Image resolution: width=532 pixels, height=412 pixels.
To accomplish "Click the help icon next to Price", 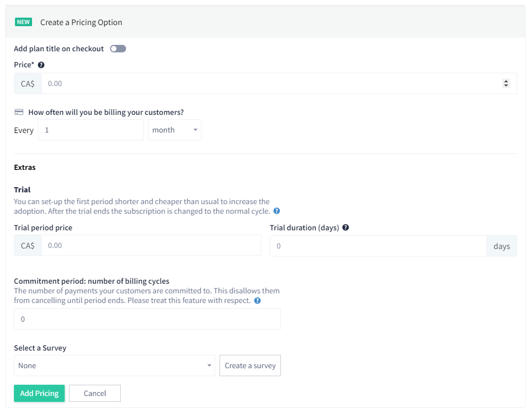I will pos(41,65).
